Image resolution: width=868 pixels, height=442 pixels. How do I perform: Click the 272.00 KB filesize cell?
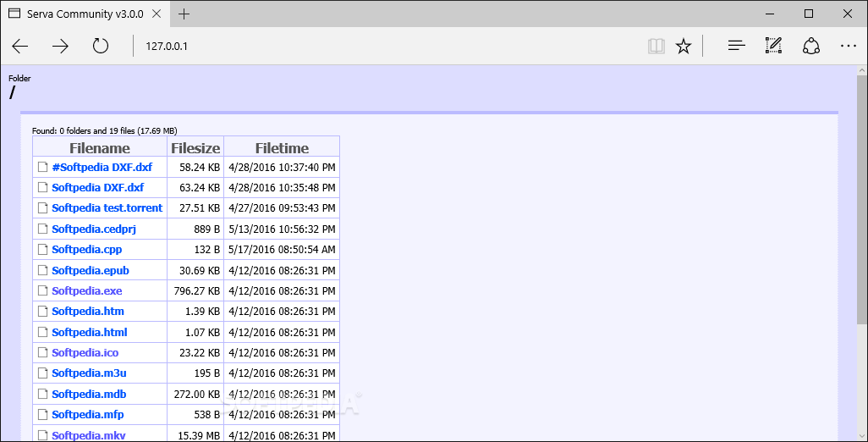point(197,395)
